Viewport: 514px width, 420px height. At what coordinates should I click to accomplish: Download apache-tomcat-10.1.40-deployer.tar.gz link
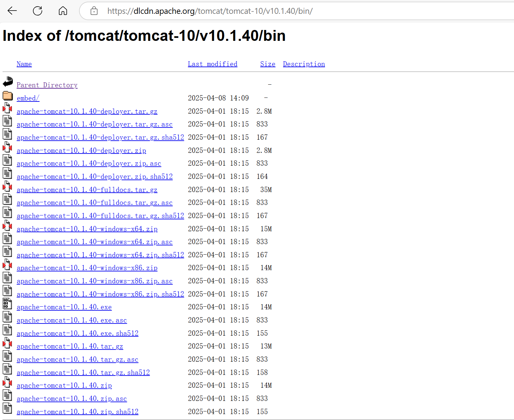(x=87, y=111)
